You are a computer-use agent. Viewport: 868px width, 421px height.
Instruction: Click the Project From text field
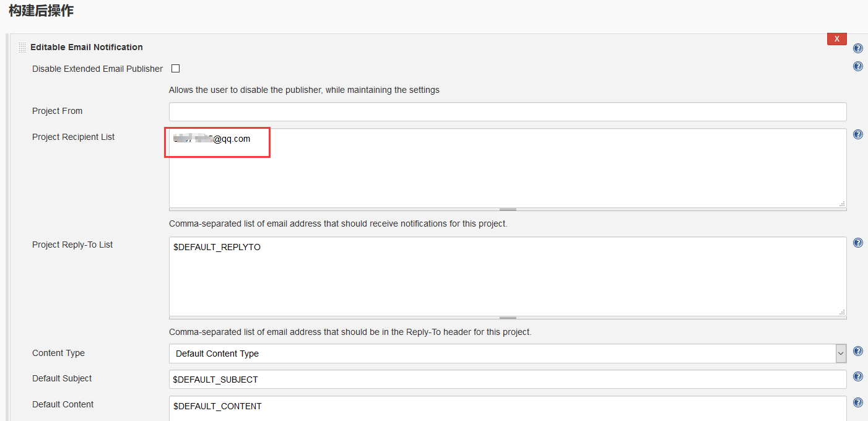pos(508,111)
